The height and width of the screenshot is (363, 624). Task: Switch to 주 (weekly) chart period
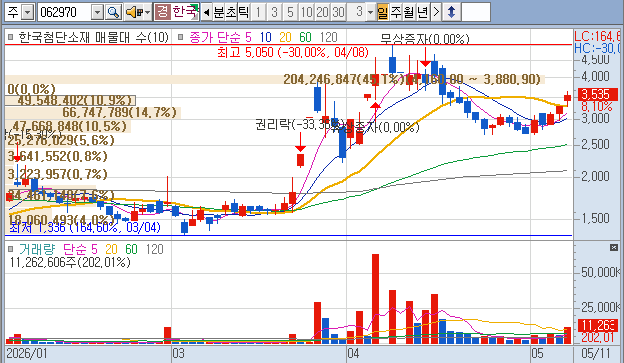396,12
